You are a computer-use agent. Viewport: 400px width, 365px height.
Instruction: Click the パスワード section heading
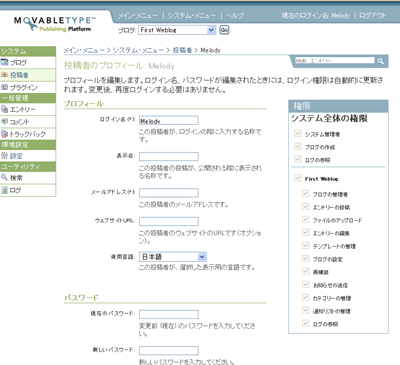81,298
